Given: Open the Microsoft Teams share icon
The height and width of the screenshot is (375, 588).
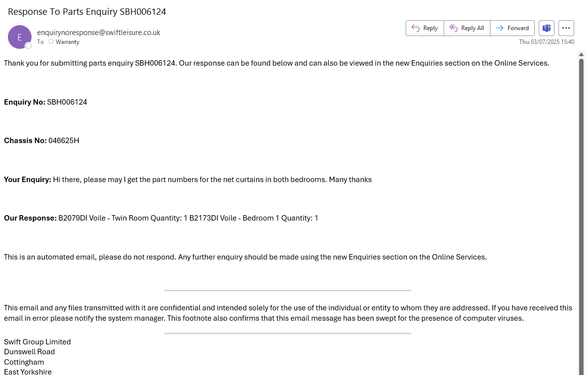Looking at the screenshot, I should click(547, 28).
